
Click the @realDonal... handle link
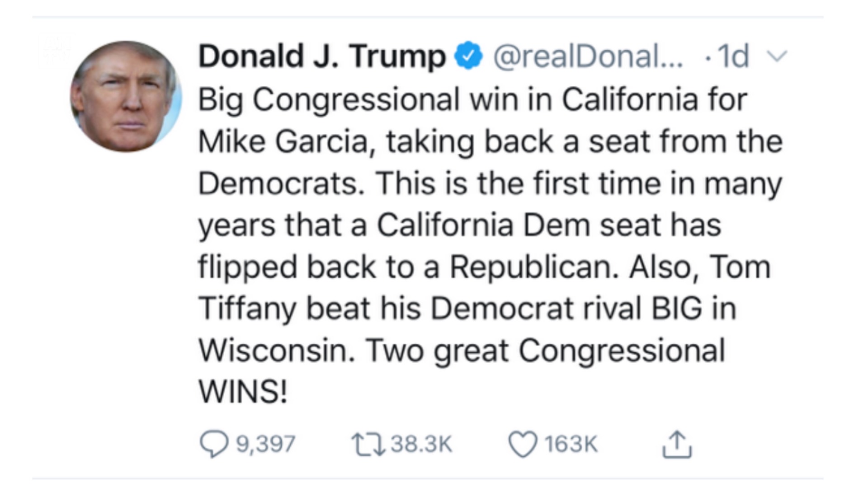[x=588, y=56]
